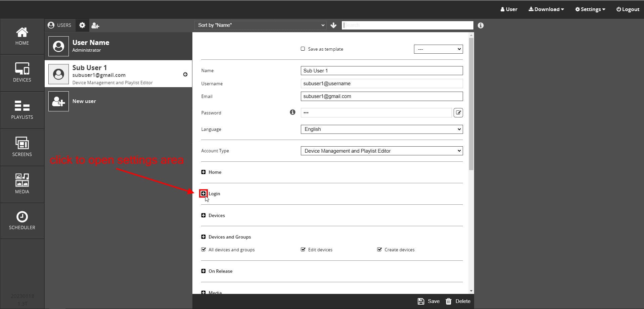Image resolution: width=644 pixels, height=309 pixels.
Task: Open the Home section in sidebar
Action: pyautogui.click(x=22, y=36)
